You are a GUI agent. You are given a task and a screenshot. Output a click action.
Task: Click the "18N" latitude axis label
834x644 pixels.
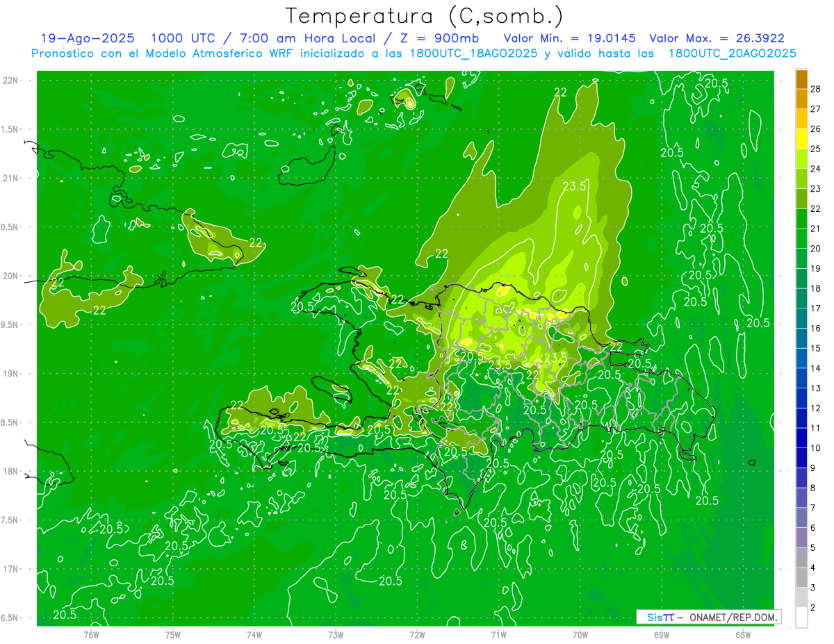point(10,471)
